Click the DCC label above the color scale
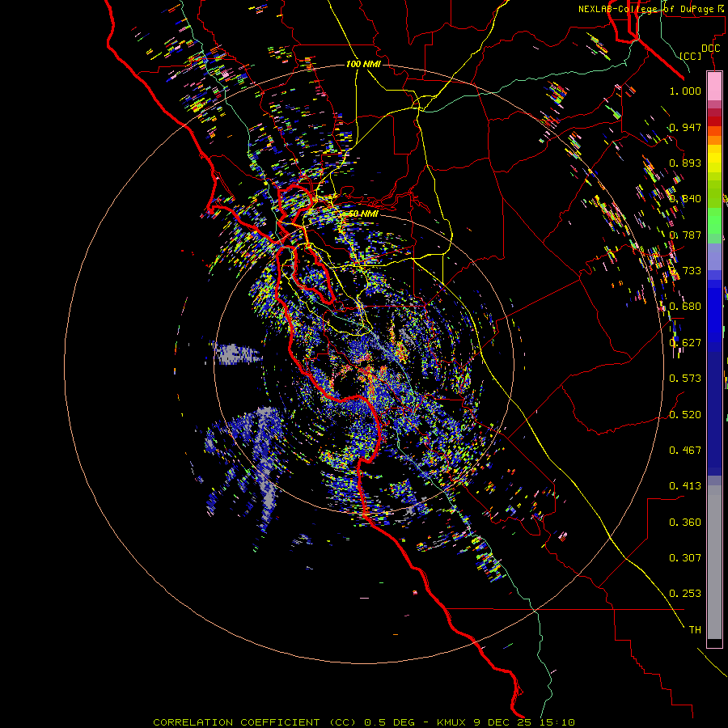Viewport: 728px width, 728px height. 710,49
